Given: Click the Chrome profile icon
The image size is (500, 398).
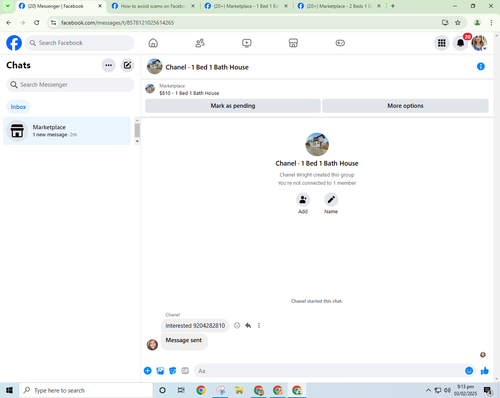Looking at the screenshot, I should pyautogui.click(x=477, y=23).
